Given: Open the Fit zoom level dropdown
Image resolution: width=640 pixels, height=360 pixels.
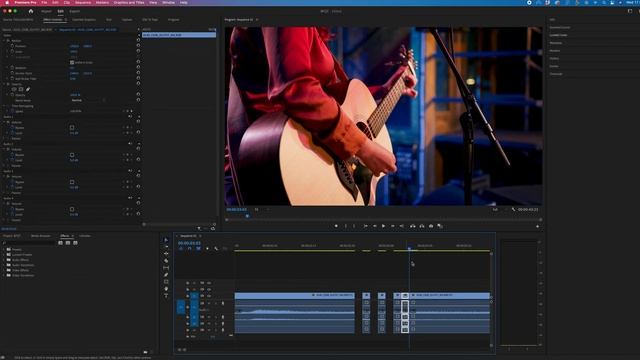Looking at the screenshot, I should 261,209.
